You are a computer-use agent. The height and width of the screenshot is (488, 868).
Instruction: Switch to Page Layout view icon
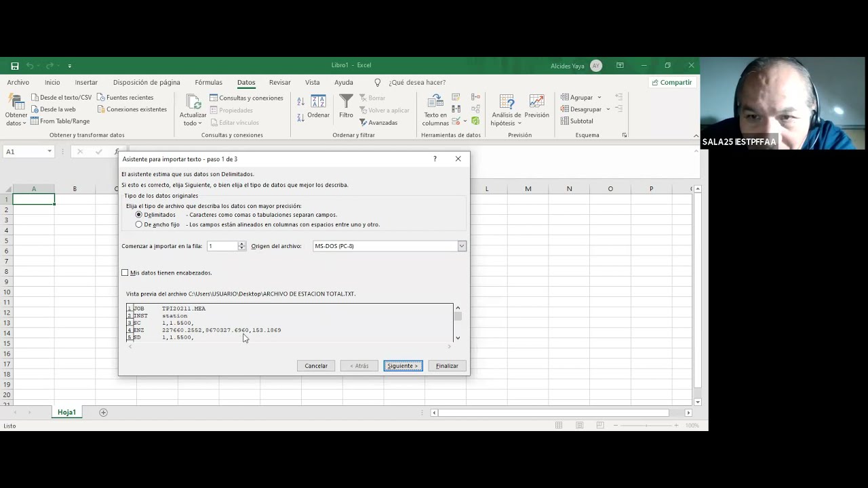click(x=579, y=425)
